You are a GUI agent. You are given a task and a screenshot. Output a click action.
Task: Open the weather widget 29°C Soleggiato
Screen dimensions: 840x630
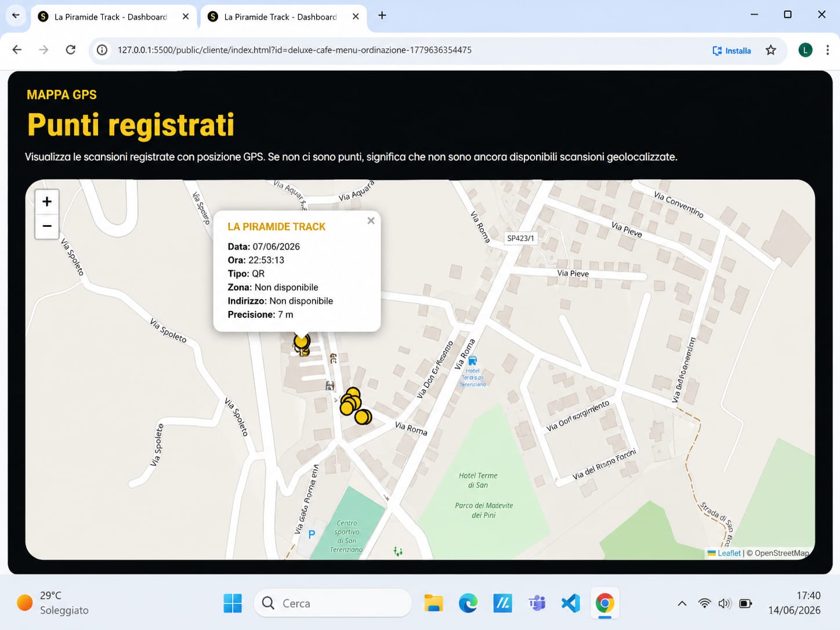(53, 603)
